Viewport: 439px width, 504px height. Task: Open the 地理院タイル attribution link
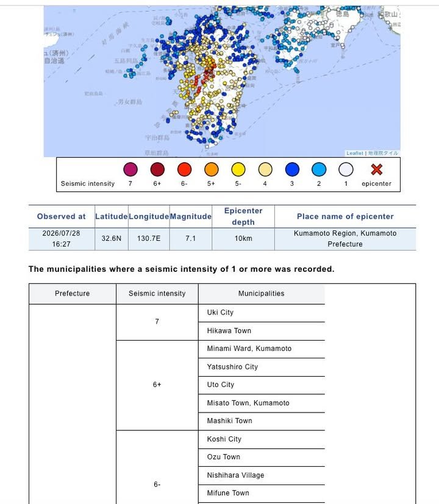coord(383,154)
